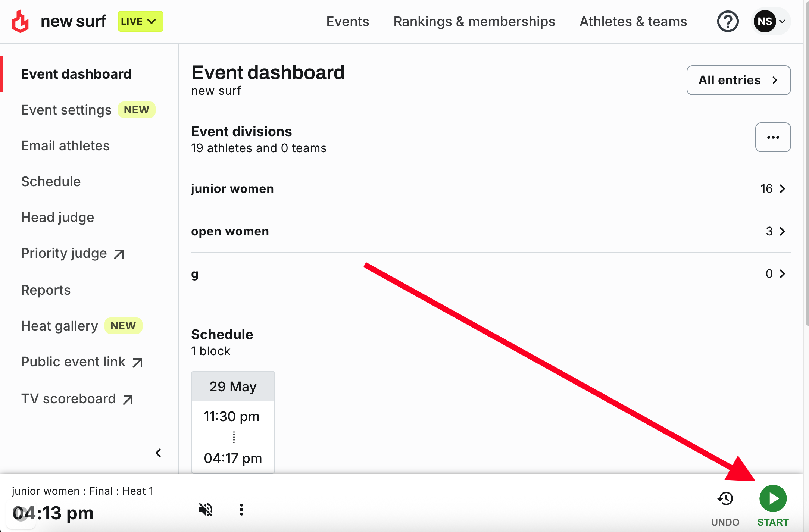Toggle the muted speaker icon

click(206, 509)
